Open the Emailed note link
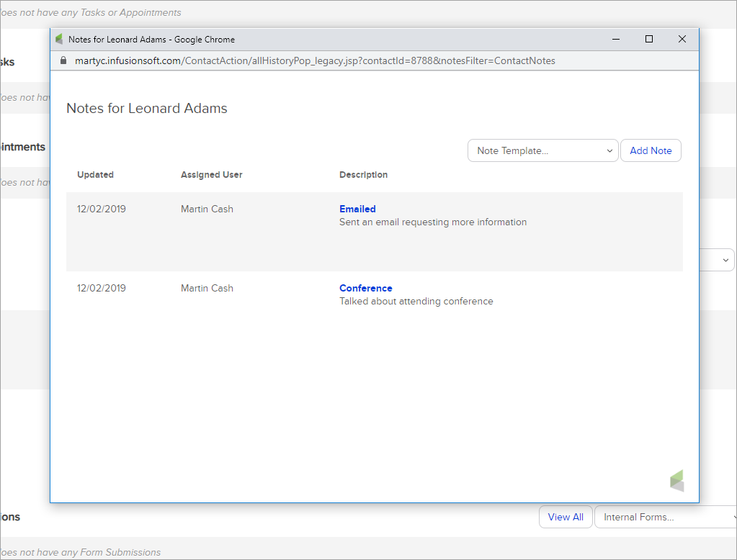Viewport: 737px width, 560px height. click(x=357, y=209)
